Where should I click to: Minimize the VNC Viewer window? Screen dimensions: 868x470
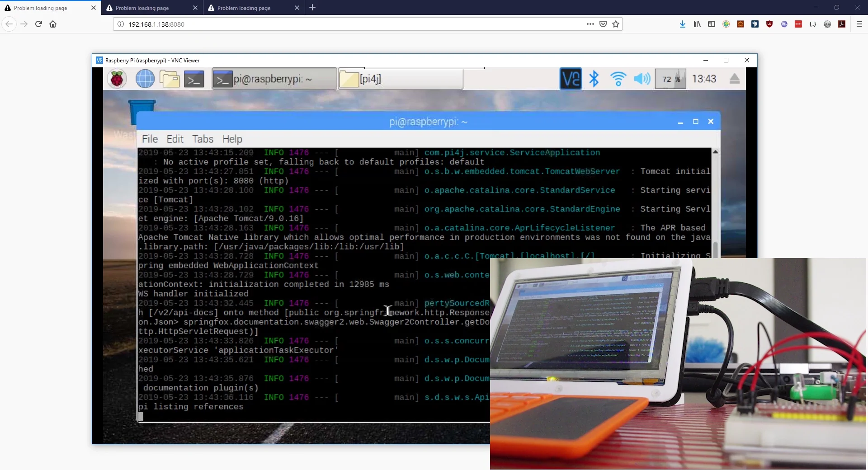pos(705,60)
